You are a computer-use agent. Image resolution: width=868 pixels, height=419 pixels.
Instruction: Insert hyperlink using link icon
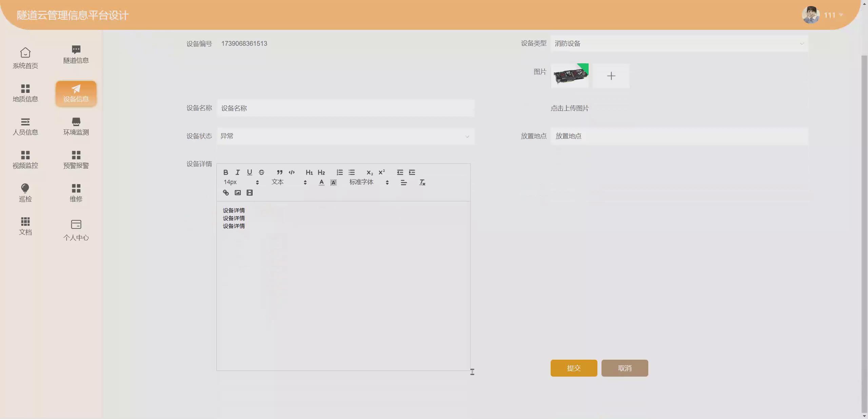pyautogui.click(x=226, y=193)
